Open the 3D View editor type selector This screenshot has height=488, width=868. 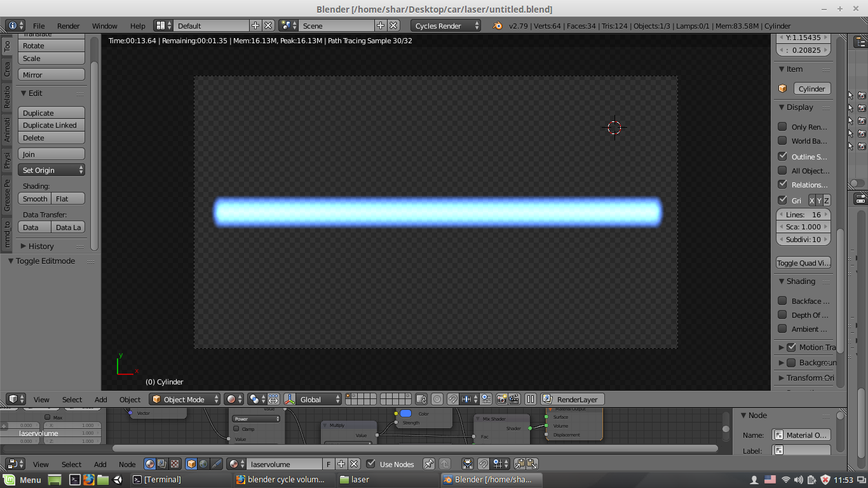click(x=15, y=399)
